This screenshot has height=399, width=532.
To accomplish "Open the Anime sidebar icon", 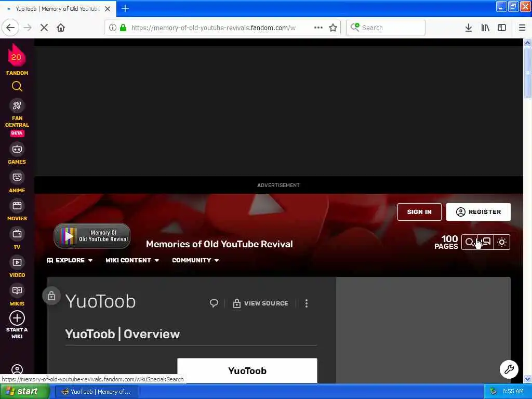I will pos(17,177).
